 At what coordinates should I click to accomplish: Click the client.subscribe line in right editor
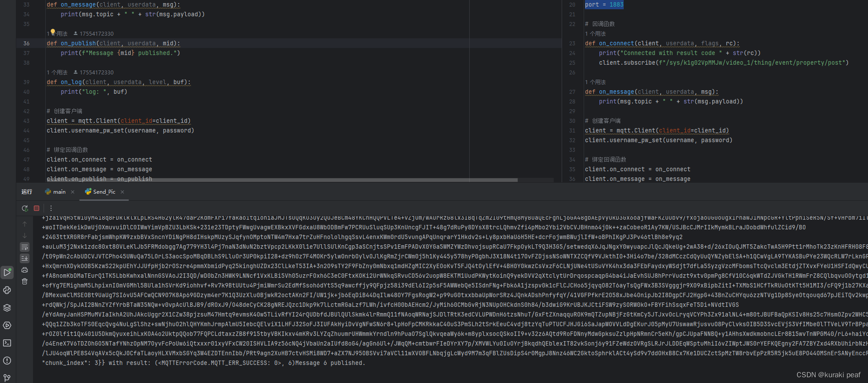tap(724, 63)
